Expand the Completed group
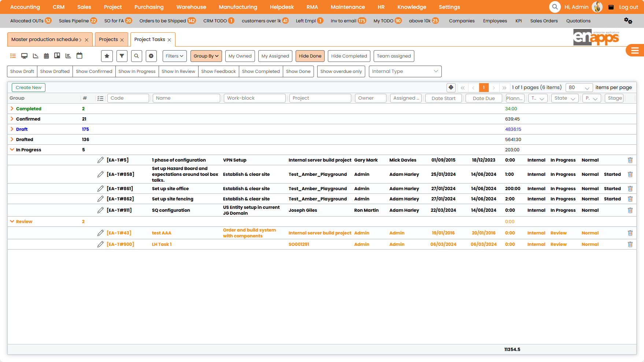The image size is (644, 362). (x=12, y=108)
